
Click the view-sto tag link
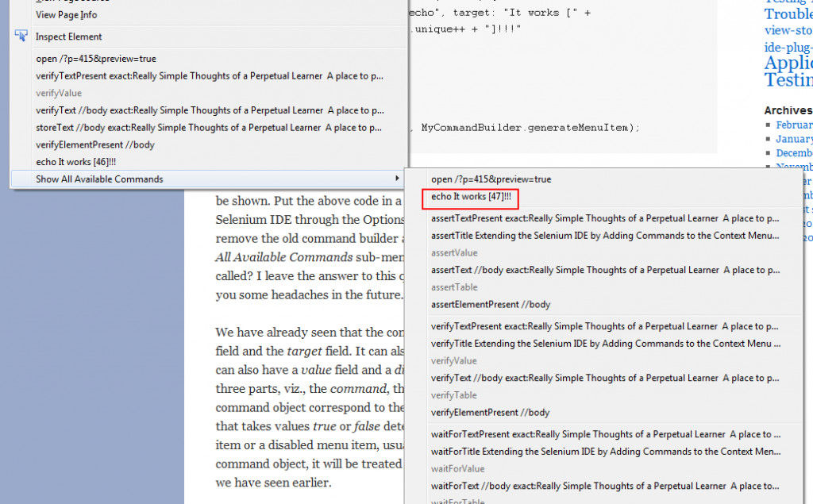click(x=788, y=30)
